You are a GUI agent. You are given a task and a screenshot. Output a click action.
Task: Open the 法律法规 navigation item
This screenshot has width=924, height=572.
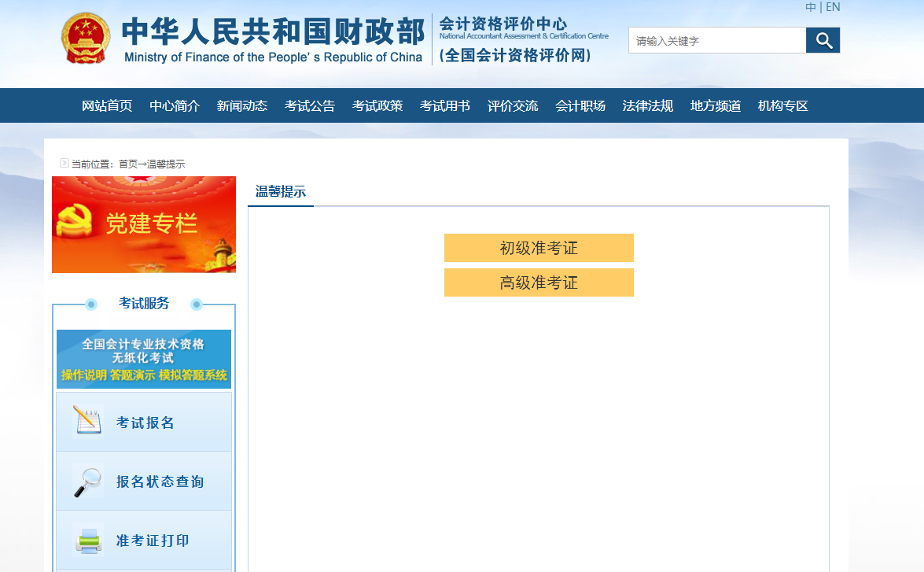[648, 105]
